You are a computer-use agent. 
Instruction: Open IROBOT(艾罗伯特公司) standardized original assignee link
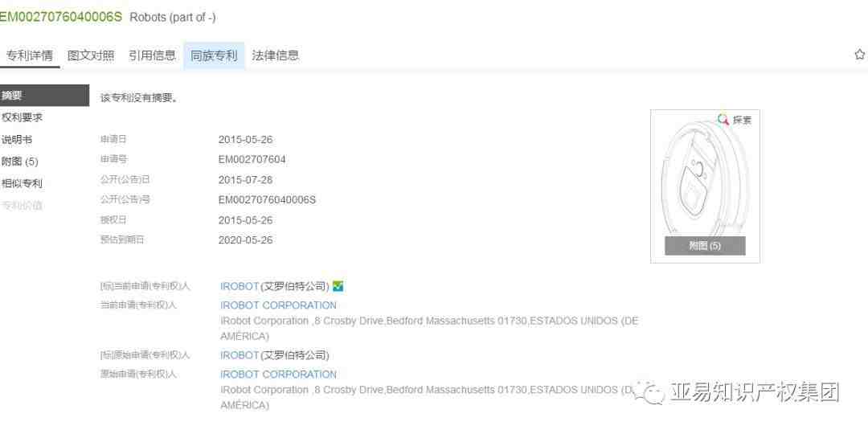pos(275,354)
